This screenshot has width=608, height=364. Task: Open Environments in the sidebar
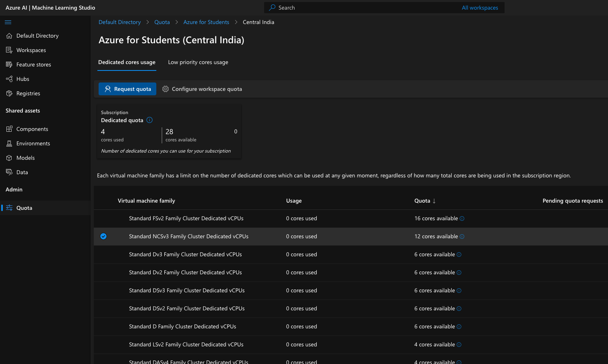tap(45, 143)
